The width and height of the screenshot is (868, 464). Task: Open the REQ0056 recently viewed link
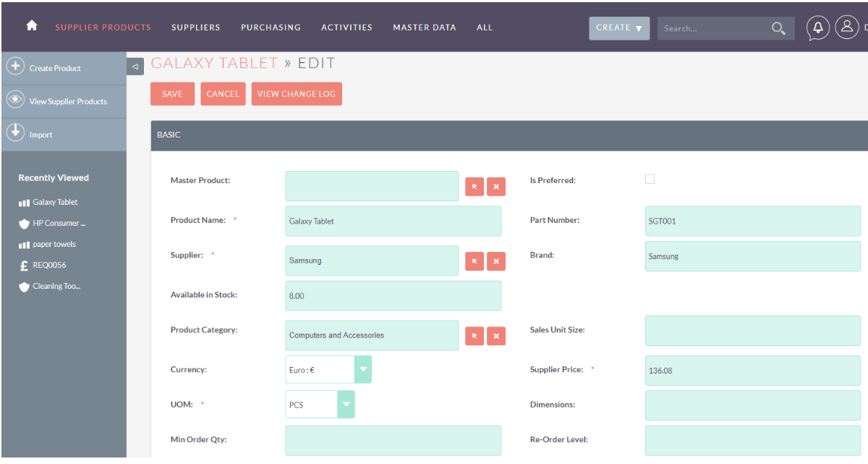[x=49, y=265]
